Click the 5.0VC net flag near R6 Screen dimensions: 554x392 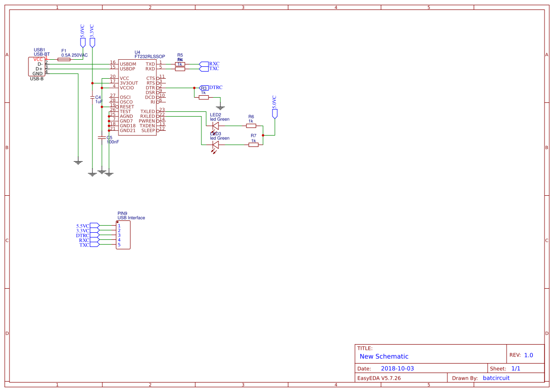274,113
